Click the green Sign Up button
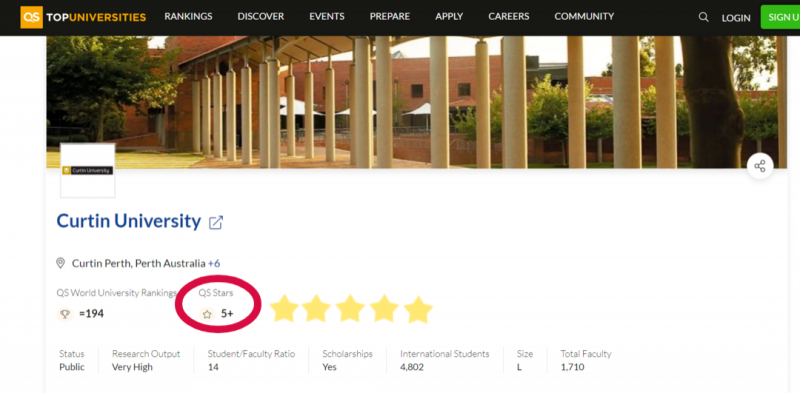The height and width of the screenshot is (393, 800). (x=780, y=17)
